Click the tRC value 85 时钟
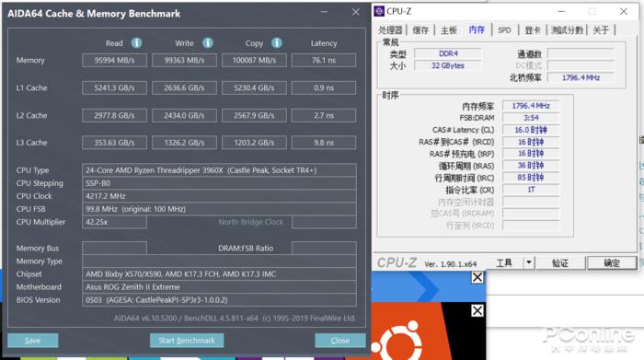 (x=531, y=178)
